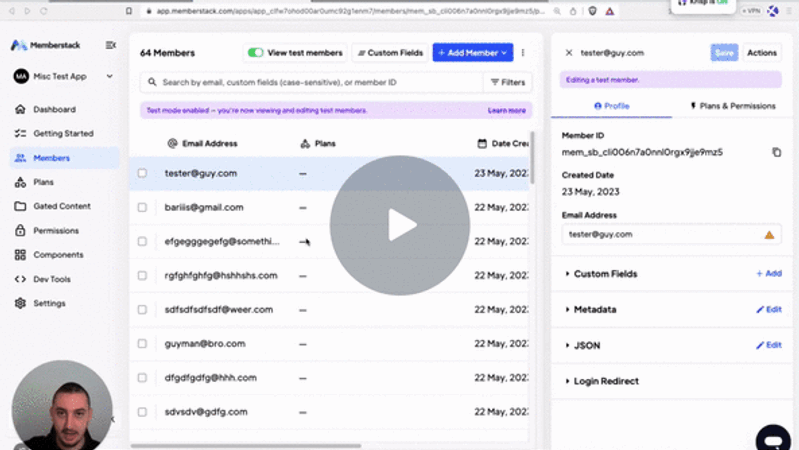Open member guyman@bro.com
Viewport: 799px width, 450px height.
[205, 344]
